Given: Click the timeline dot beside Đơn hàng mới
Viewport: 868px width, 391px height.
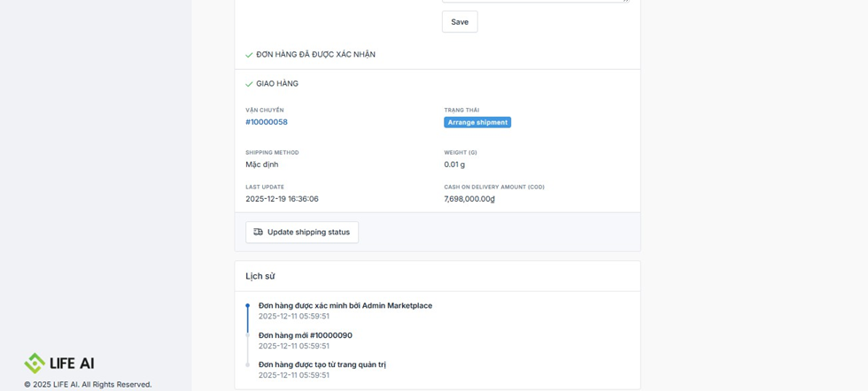Looking at the screenshot, I should (247, 335).
